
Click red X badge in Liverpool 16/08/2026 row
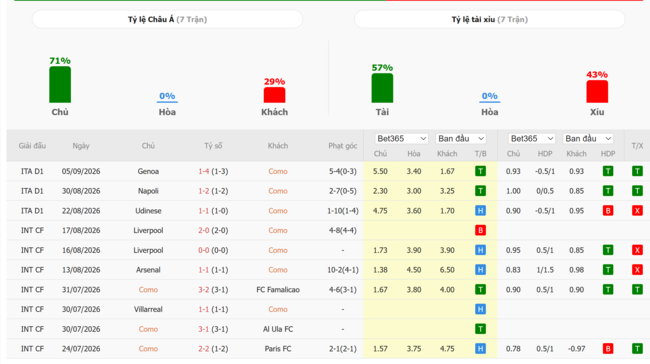click(x=637, y=250)
